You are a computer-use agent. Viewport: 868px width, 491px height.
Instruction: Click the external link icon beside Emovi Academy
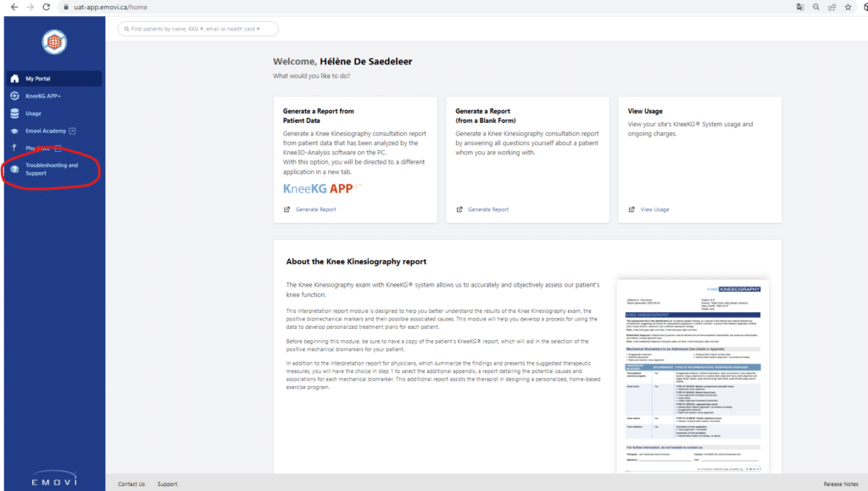[x=73, y=131]
